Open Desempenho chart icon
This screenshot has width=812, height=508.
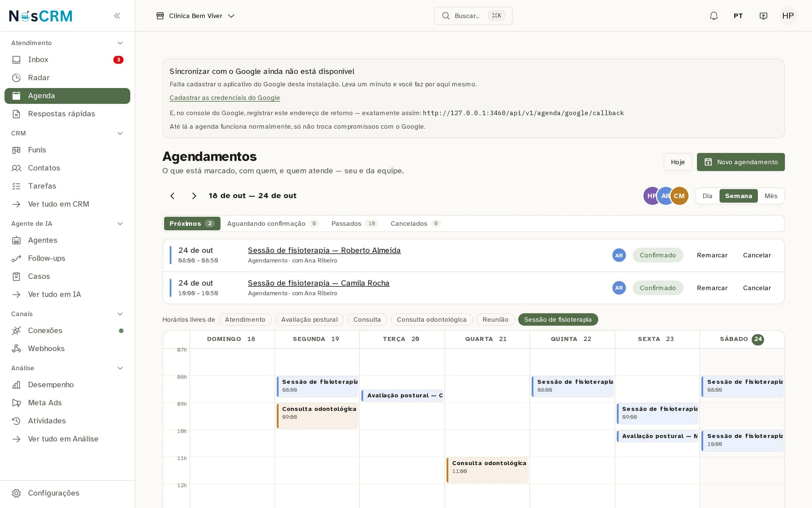(16, 385)
